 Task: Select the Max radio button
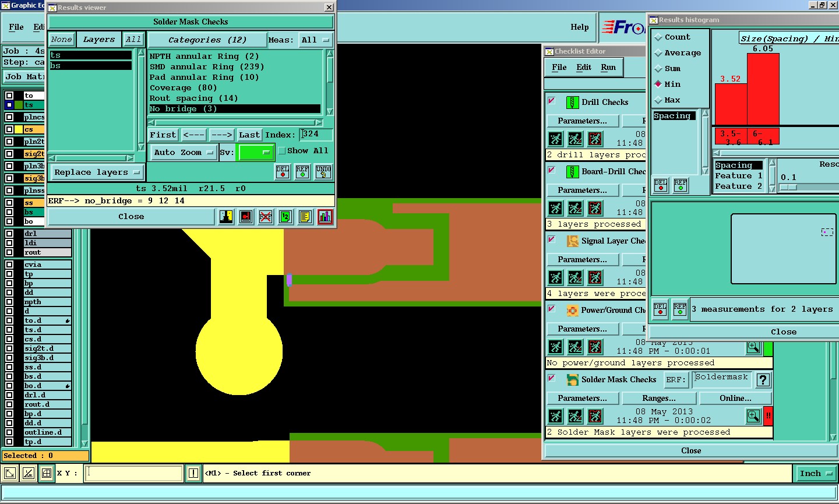(x=658, y=100)
